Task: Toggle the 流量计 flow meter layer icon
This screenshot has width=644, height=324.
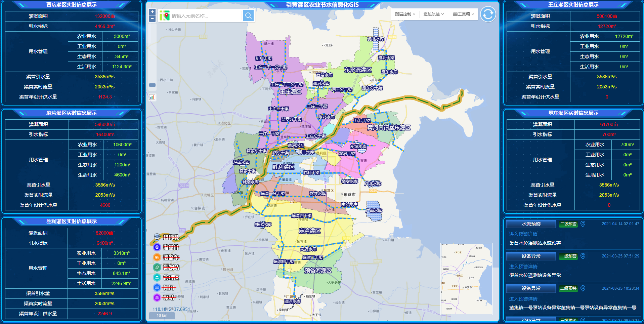Action: coord(157,247)
